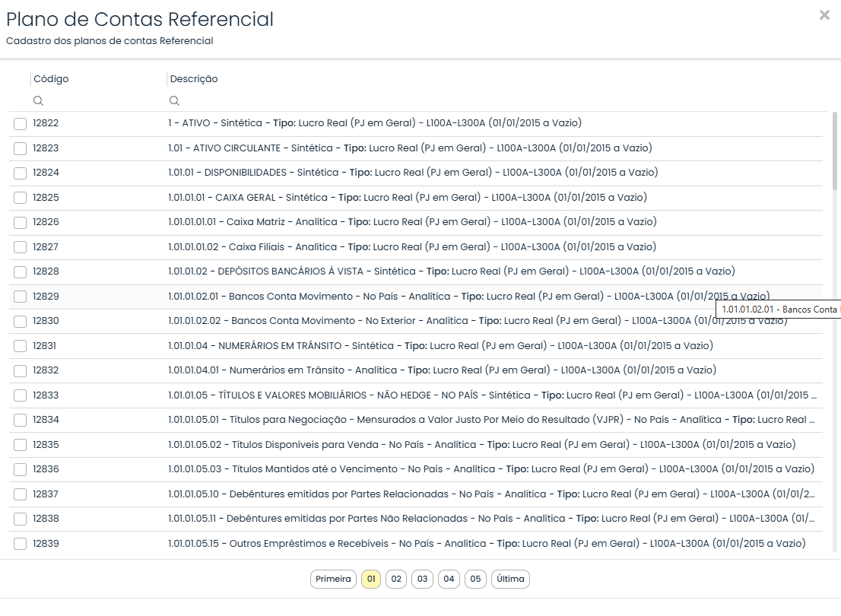Select the checkbox for code 12833

[x=21, y=395]
